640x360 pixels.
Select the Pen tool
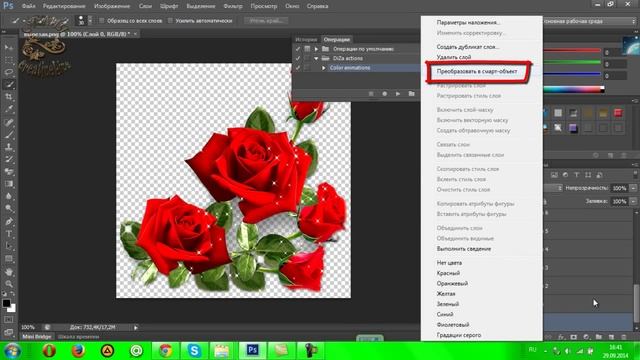[x=9, y=222]
